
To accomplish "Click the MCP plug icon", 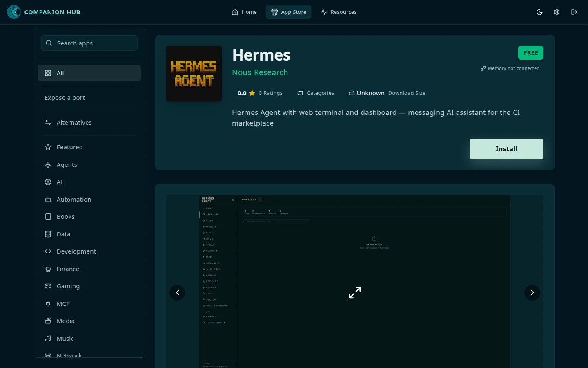I will click(x=48, y=303).
